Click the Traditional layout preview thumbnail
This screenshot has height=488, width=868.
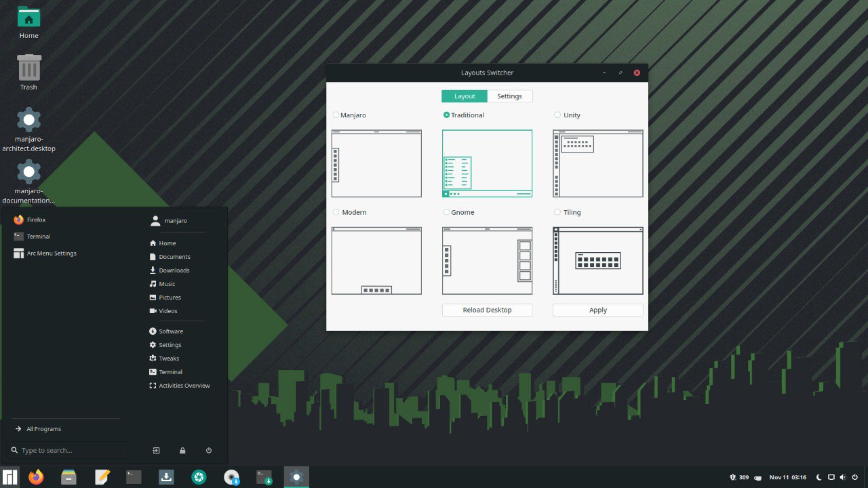487,163
